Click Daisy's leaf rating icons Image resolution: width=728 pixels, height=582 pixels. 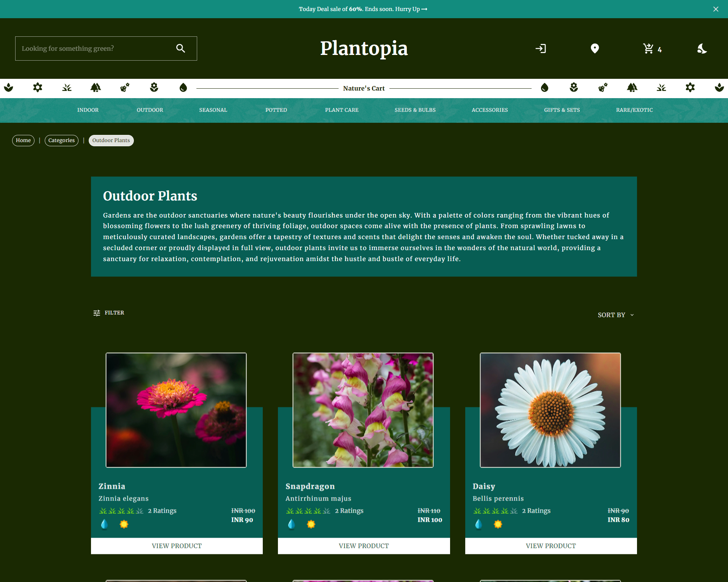coord(496,511)
